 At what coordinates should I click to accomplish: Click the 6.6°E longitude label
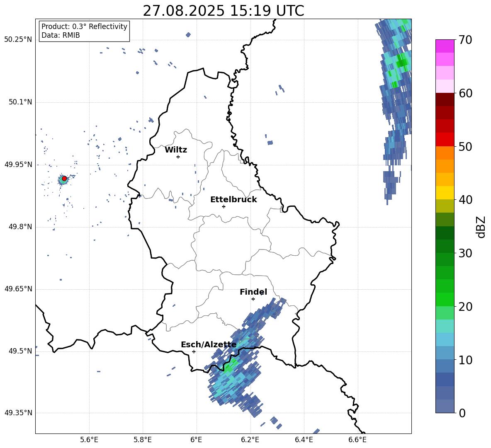click(x=357, y=440)
